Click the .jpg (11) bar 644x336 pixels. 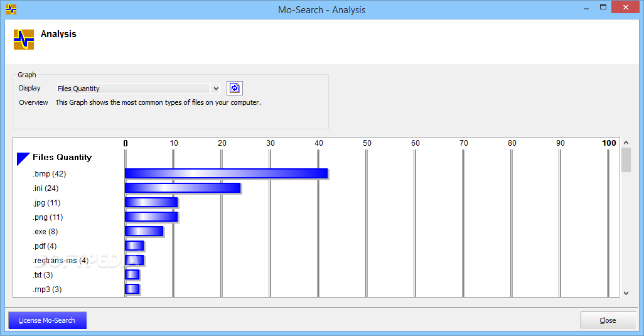coord(151,202)
